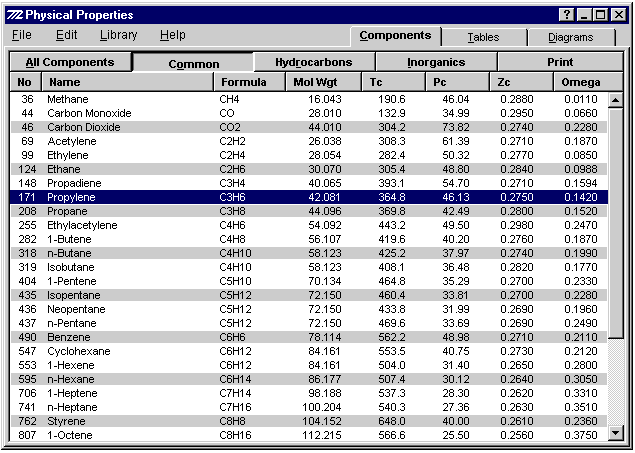
Task: Select the n-Pentane row
Action: (x=309, y=323)
